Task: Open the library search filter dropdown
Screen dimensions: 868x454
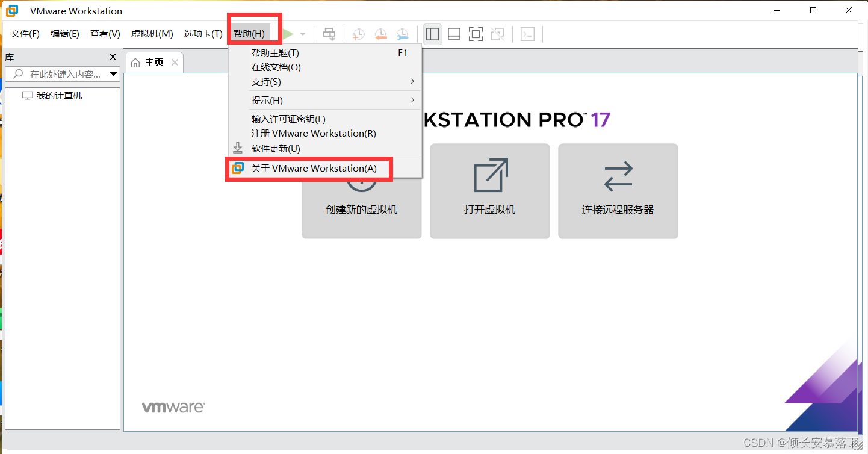Action: [114, 74]
